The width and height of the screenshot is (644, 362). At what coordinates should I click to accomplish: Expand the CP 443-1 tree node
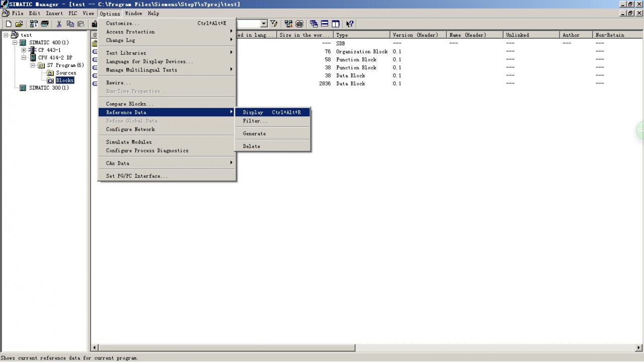[24, 50]
